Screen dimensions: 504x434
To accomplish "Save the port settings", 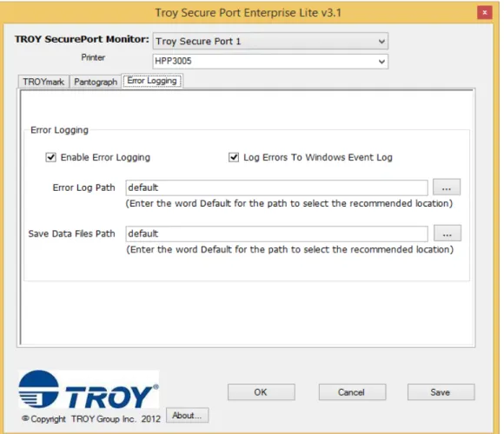I will pos(441,392).
